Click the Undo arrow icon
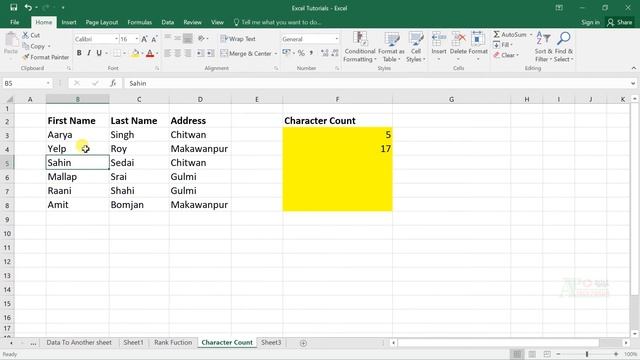 click(x=28, y=7)
